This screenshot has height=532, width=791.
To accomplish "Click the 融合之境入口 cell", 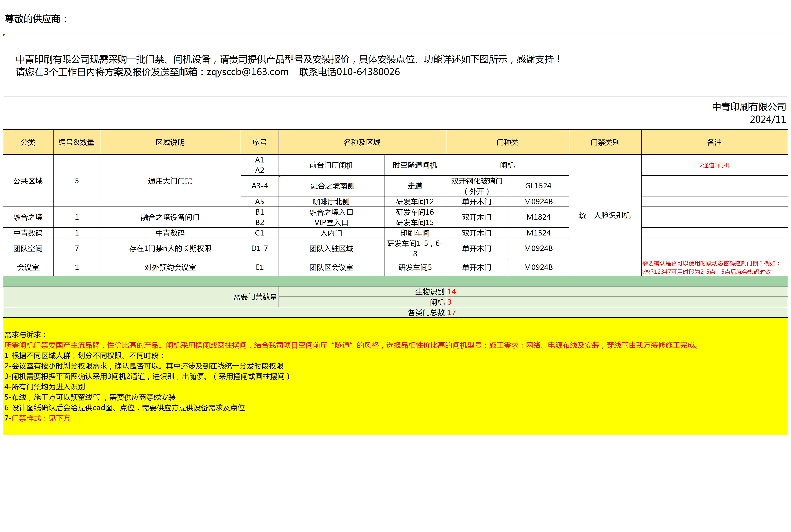I will tap(331, 212).
